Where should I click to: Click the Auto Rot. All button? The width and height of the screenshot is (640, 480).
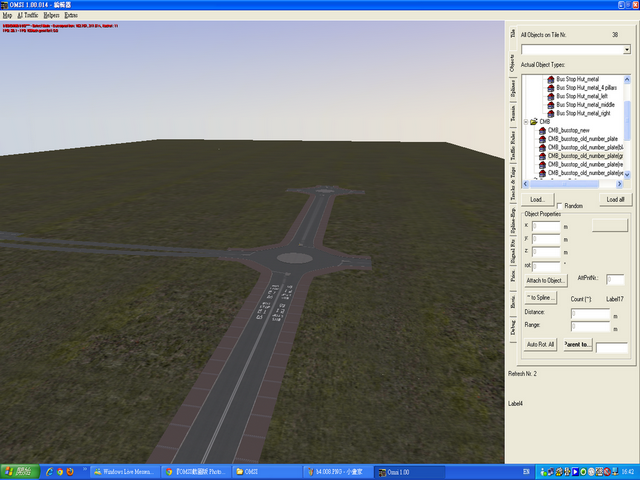(x=540, y=344)
